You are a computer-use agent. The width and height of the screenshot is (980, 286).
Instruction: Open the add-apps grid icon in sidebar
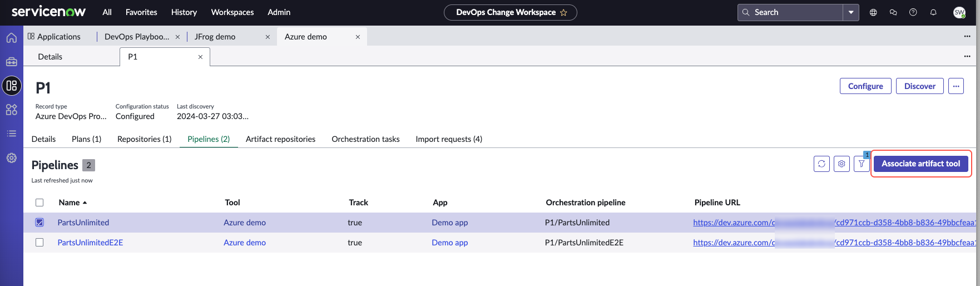click(x=11, y=110)
